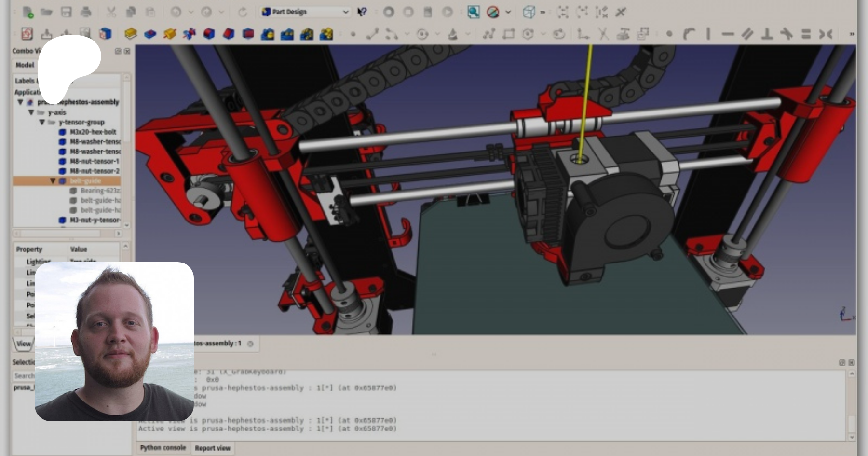The height and width of the screenshot is (456, 868).
Task: Click the axonometric view cube icon
Action: coord(529,12)
